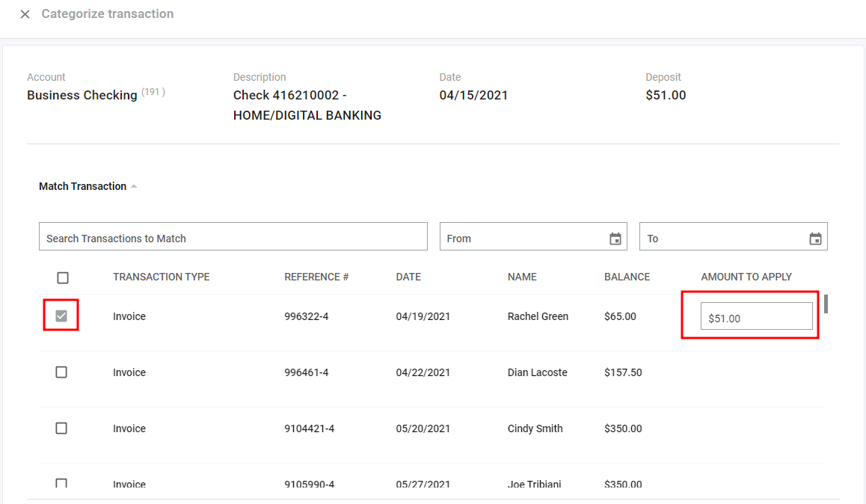The height and width of the screenshot is (504, 866).
Task: Sort by the NAME column header
Action: (x=522, y=277)
